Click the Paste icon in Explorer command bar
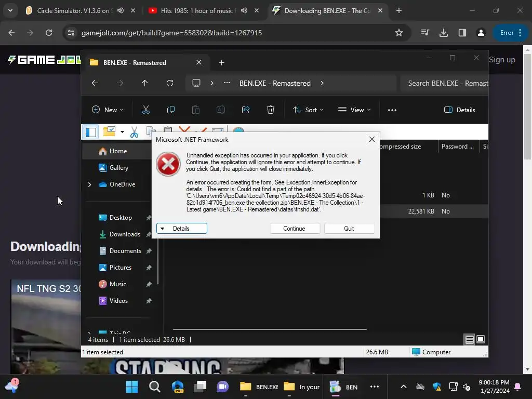The width and height of the screenshot is (532, 399). tap(196, 110)
